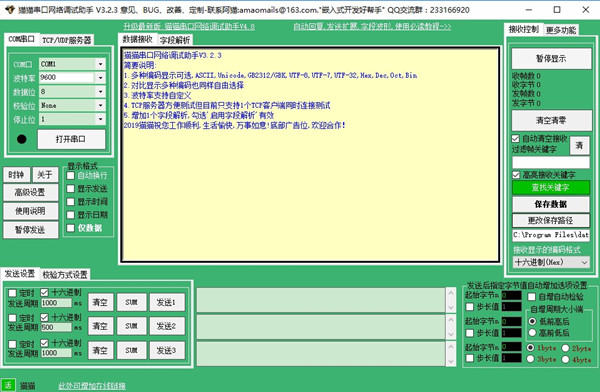Choose the 4byte radio option
Viewport: 600px width, 392px height.
click(566, 359)
